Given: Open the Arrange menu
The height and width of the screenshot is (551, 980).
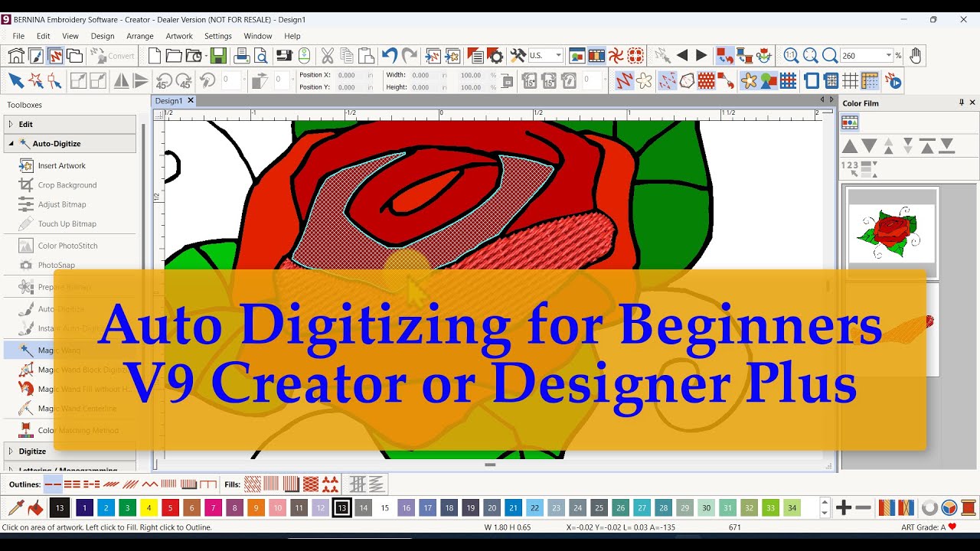Looking at the screenshot, I should [140, 36].
